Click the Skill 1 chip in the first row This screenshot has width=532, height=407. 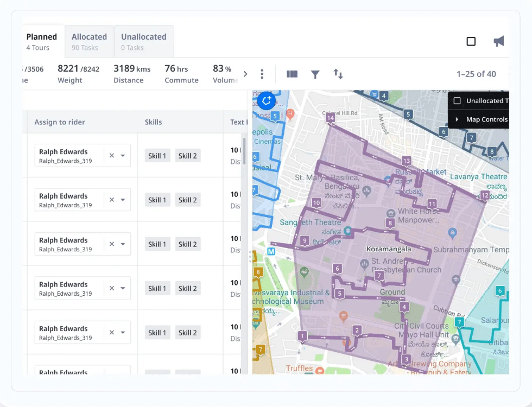157,156
